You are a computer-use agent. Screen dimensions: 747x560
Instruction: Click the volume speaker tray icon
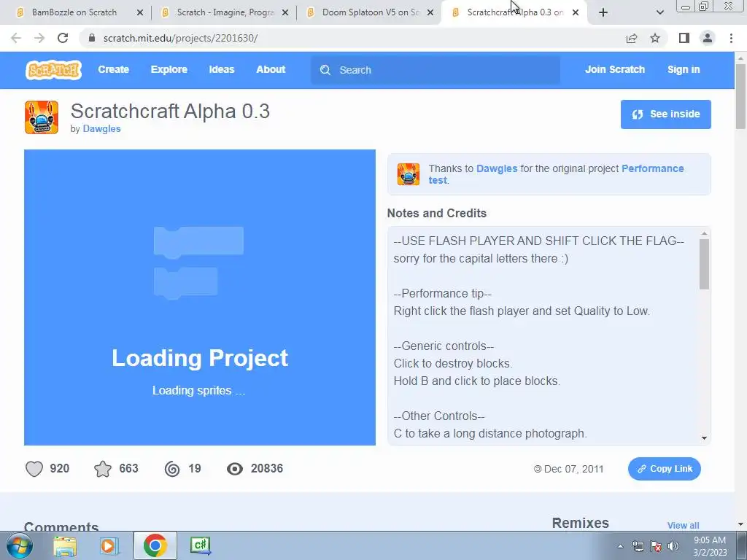coord(673,546)
